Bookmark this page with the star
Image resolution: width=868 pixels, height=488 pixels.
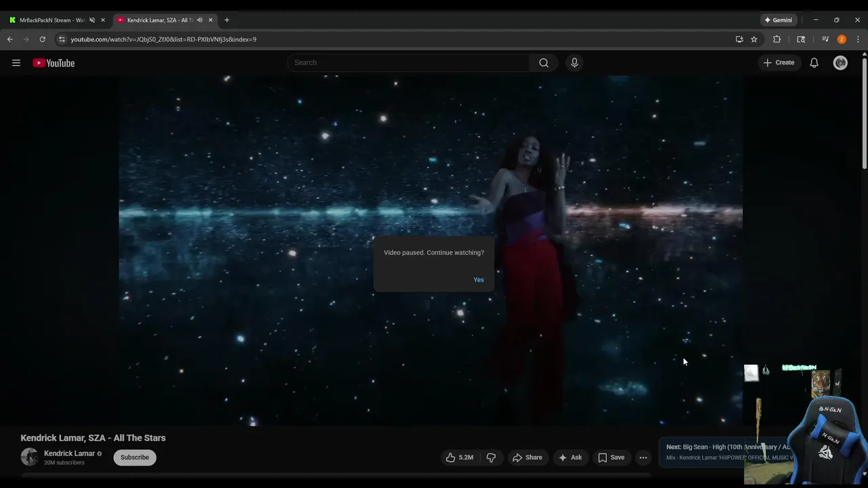[754, 39]
